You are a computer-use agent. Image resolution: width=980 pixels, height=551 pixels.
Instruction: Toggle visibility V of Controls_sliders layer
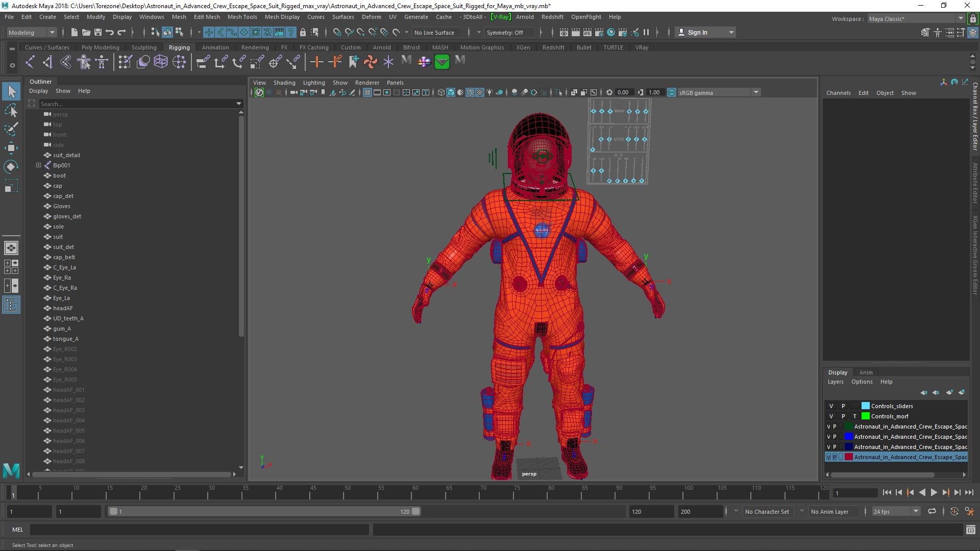(831, 406)
